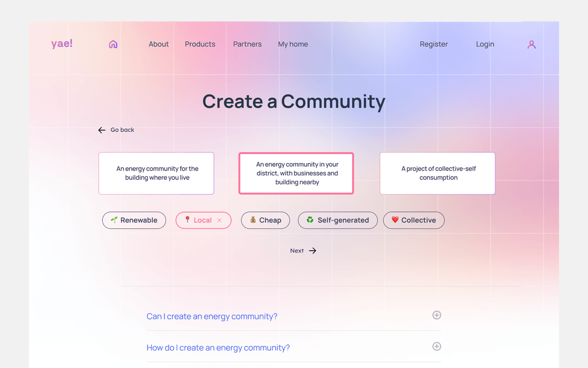Open the profile icon at top right
The image size is (588, 368).
(x=531, y=44)
